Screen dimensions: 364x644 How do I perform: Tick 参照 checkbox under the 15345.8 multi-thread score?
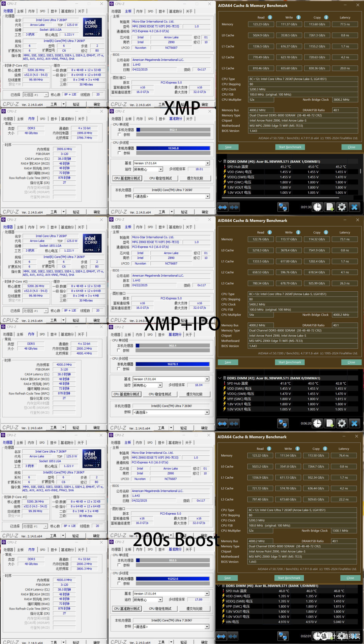pos(119,153)
